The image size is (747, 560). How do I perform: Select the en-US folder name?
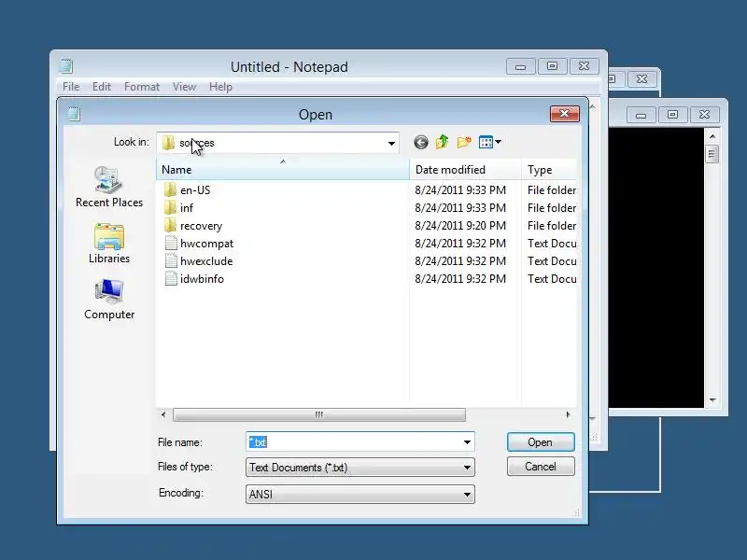(195, 190)
